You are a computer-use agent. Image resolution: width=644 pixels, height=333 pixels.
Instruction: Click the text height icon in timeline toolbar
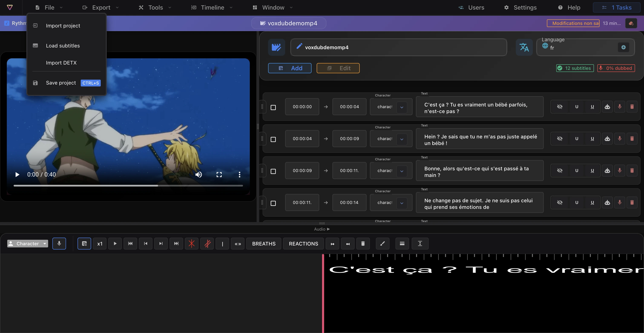pos(420,244)
